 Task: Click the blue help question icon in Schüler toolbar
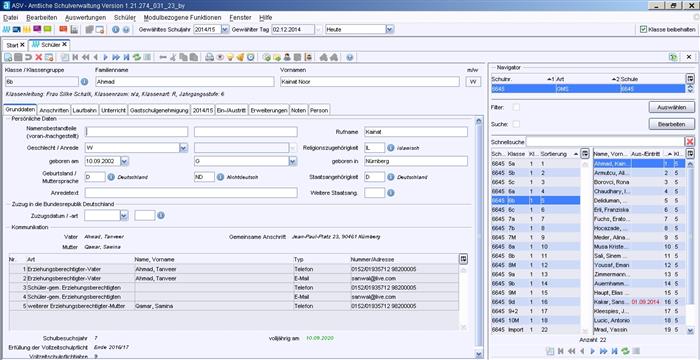click(x=350, y=57)
